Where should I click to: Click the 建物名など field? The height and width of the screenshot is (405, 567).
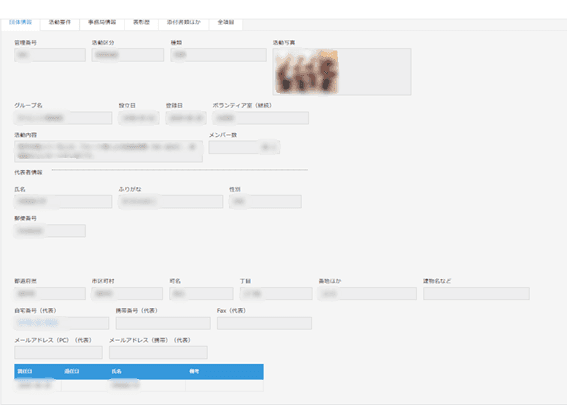[476, 294]
